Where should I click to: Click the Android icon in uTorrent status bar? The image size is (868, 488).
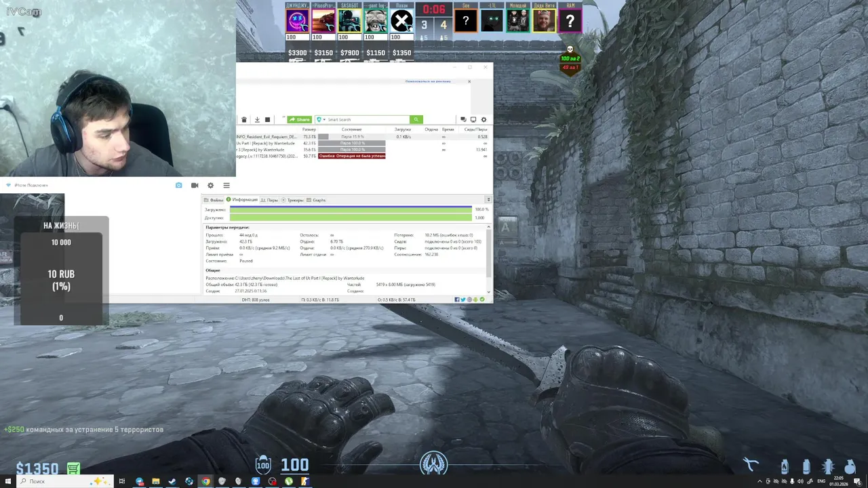coord(475,300)
